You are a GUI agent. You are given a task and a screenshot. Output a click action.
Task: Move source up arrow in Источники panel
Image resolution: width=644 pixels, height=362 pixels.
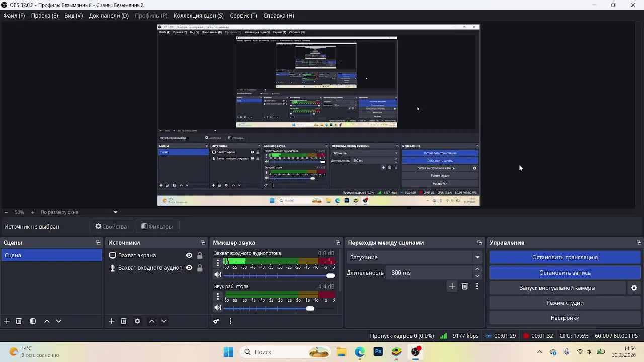[151, 321]
